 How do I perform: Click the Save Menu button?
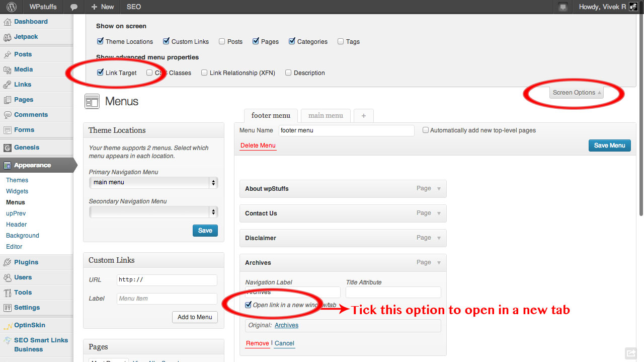pos(609,146)
